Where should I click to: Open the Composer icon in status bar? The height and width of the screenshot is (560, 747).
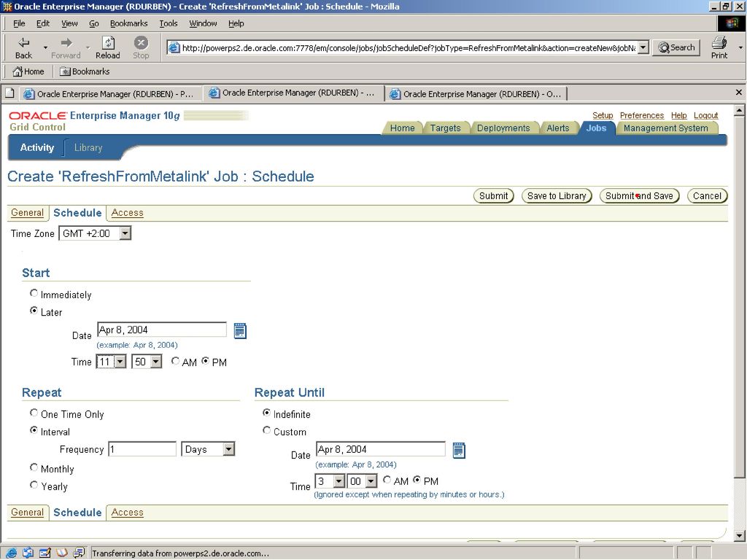click(44, 553)
